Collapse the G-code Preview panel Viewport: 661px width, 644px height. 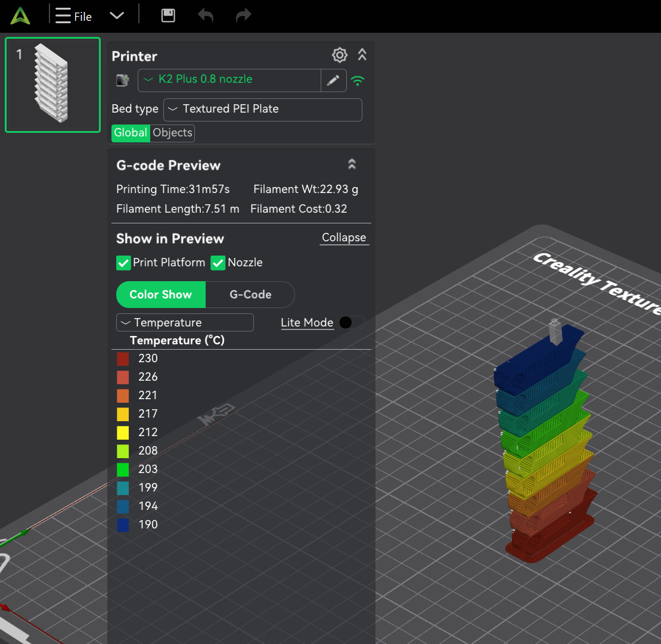[x=352, y=164]
